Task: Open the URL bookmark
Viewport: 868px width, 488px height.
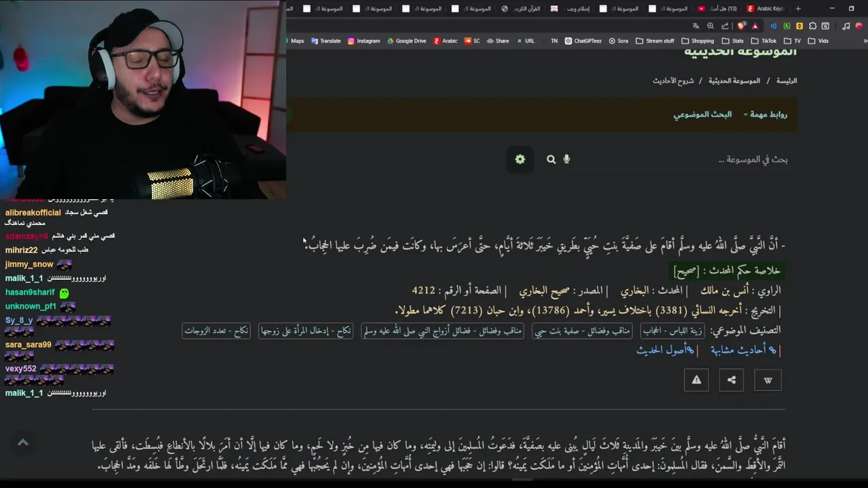Action: 526,41
